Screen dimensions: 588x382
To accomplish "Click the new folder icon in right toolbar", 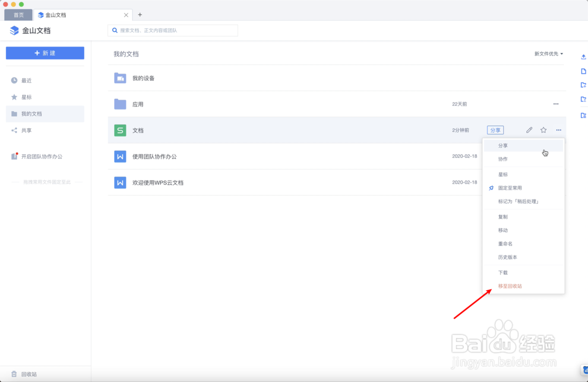I will (583, 85).
